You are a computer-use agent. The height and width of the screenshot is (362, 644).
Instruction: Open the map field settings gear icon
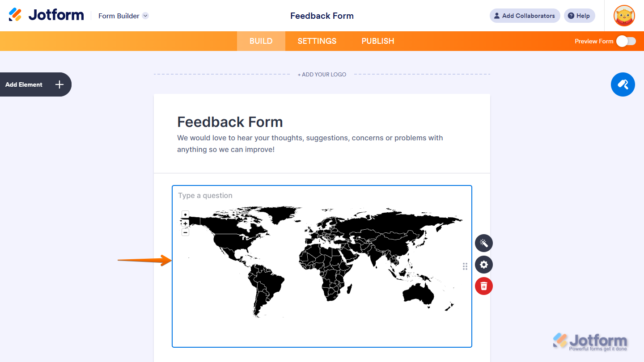(483, 265)
